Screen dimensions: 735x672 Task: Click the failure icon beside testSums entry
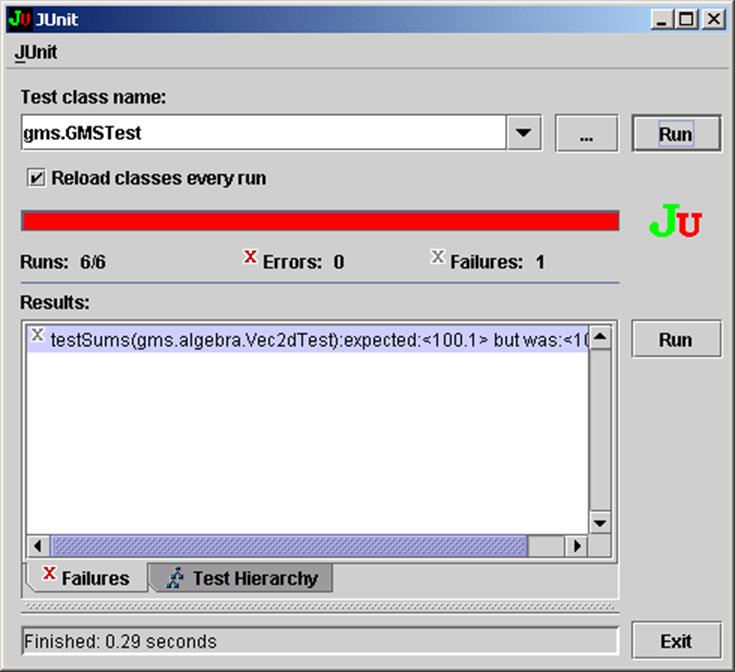tap(37, 335)
